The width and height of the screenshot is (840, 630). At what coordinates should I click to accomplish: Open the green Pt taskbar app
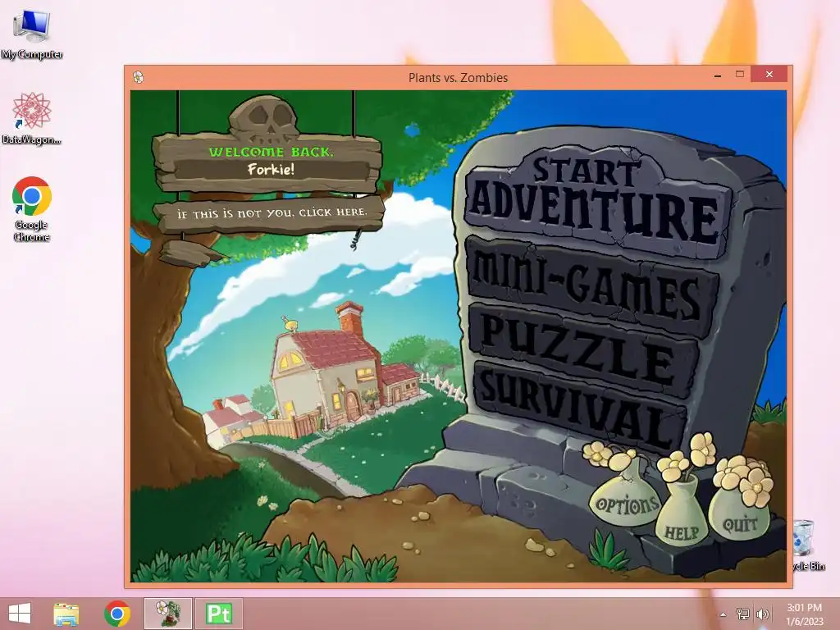[218, 614]
